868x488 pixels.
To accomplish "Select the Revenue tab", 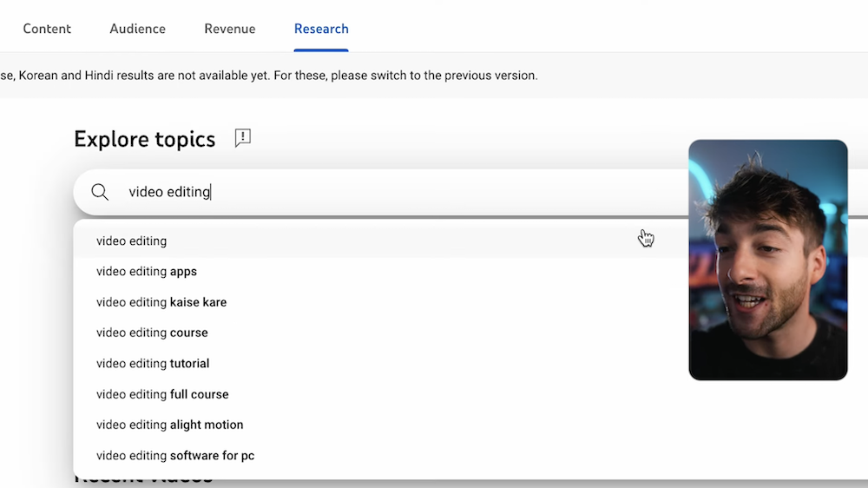I will tap(230, 29).
